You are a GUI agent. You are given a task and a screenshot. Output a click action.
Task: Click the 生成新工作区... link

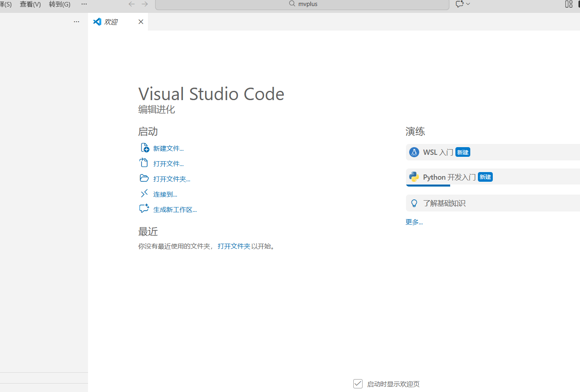point(175,209)
